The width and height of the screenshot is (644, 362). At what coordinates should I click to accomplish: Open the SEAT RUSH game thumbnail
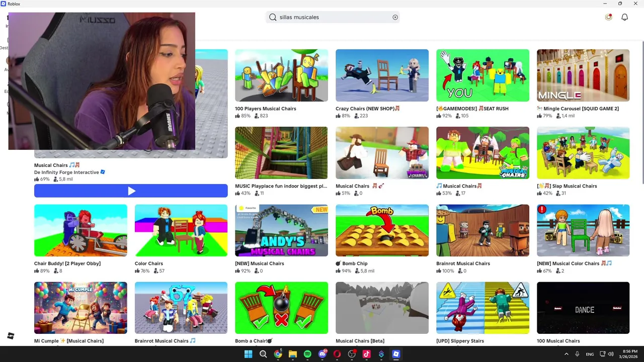tap(482, 75)
